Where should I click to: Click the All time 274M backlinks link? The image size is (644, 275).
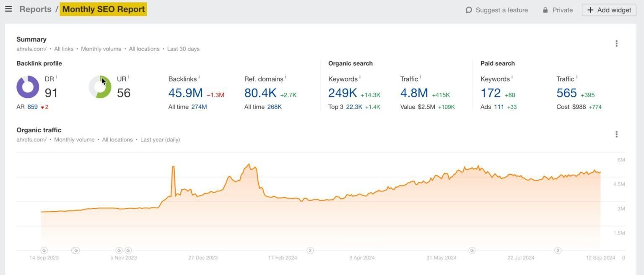tap(199, 107)
